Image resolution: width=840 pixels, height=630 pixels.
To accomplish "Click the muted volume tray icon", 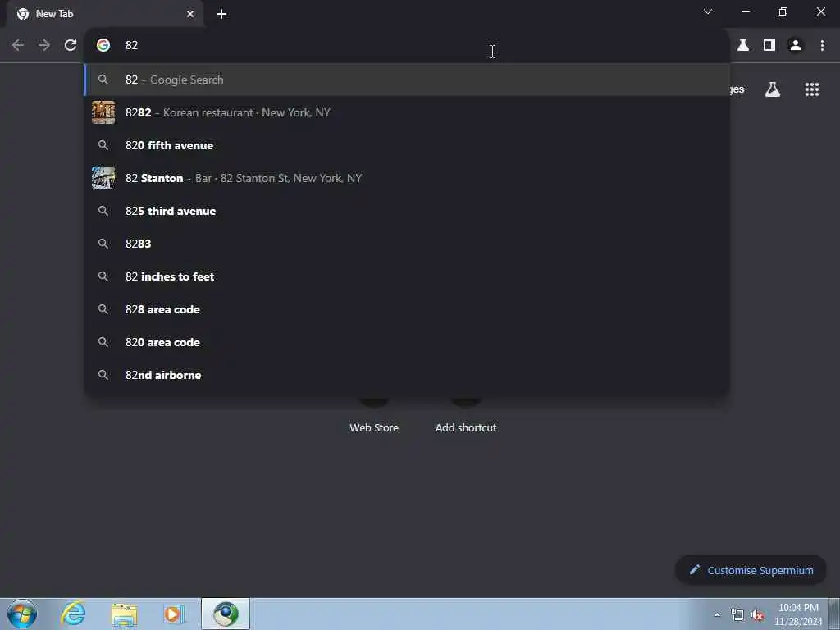I will coord(757,615).
